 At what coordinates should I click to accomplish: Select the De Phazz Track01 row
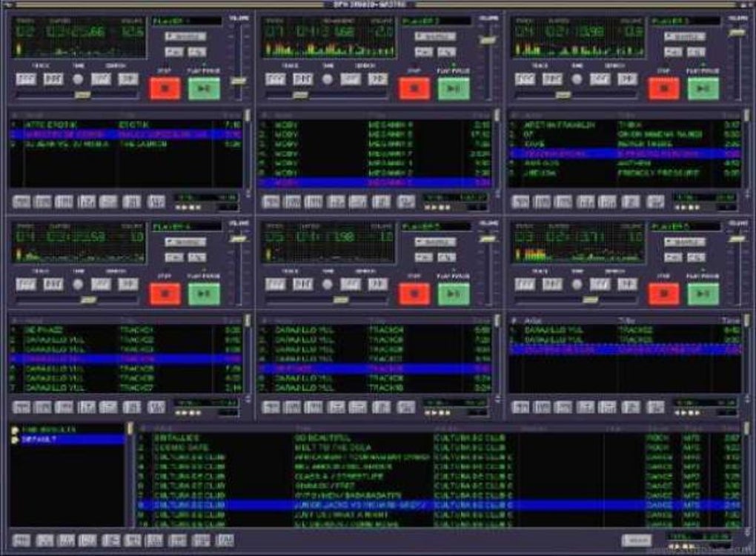pos(125,331)
